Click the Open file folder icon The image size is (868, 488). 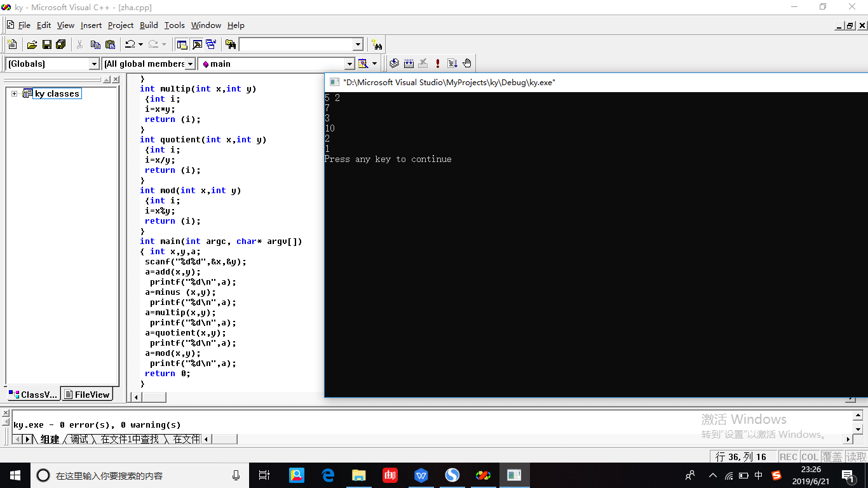click(x=32, y=44)
